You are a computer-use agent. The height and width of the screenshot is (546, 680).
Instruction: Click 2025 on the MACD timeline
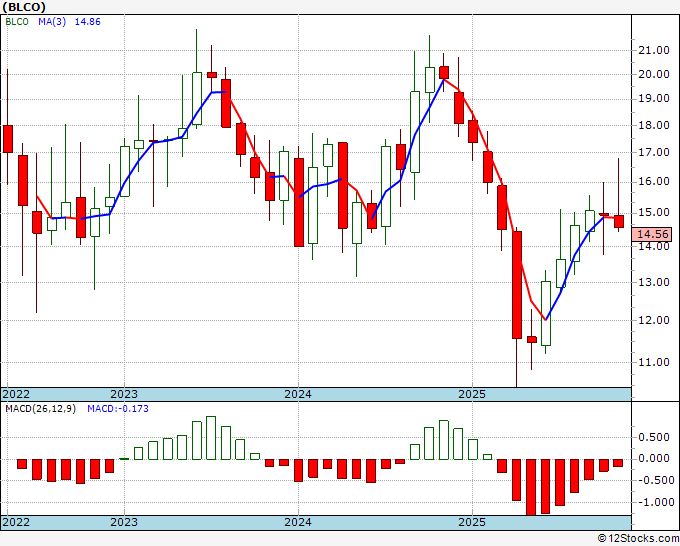click(472, 522)
